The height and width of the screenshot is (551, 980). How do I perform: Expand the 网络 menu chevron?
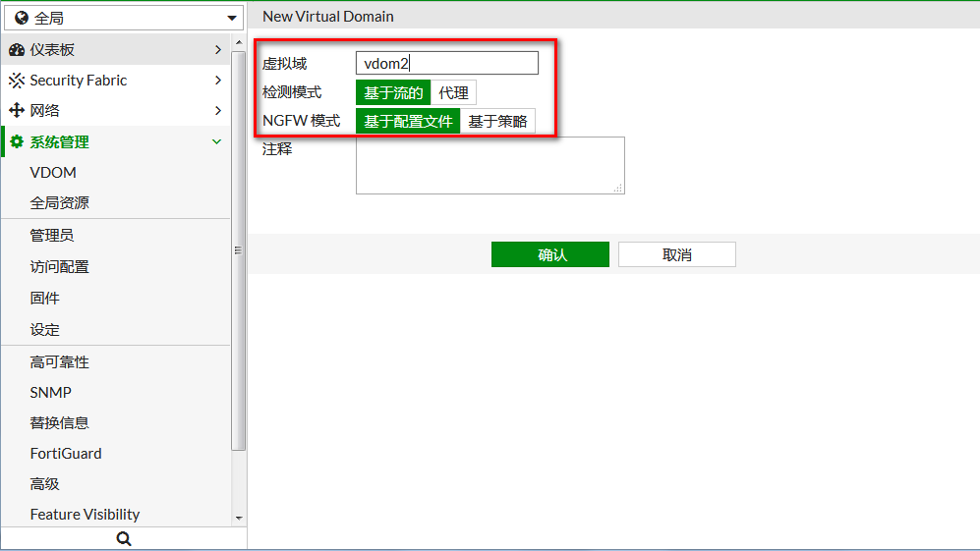click(x=217, y=111)
